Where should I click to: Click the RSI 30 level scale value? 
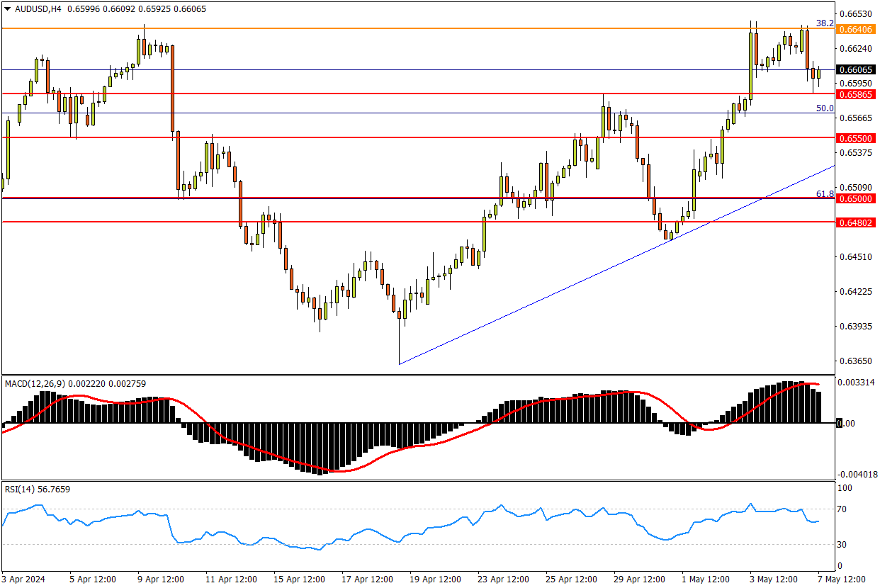[845, 544]
